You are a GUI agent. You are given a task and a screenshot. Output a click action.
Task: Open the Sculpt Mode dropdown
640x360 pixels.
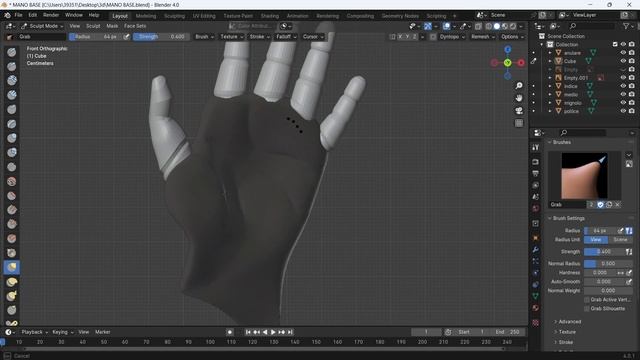click(42, 26)
